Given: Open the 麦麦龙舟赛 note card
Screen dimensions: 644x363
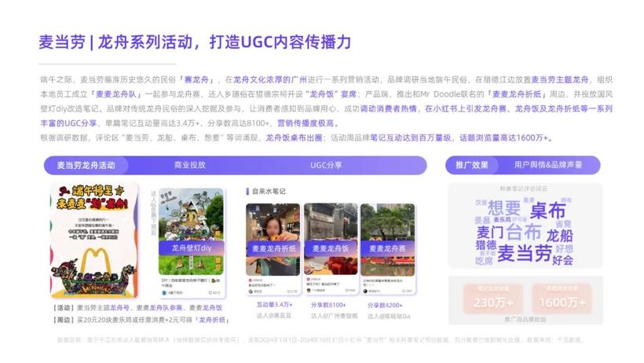Looking at the screenshot, I should coord(387,249).
